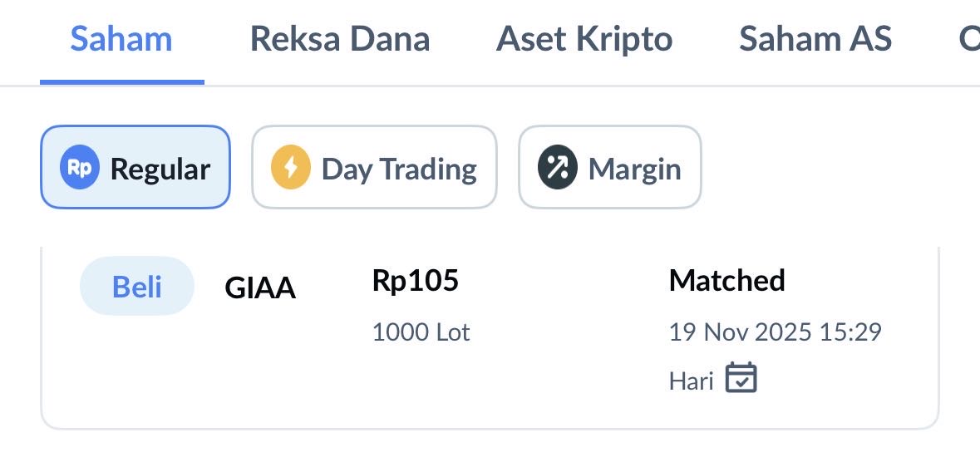Select the Saham AS tab
Viewport: 980px width, 452px height.
[x=815, y=39]
